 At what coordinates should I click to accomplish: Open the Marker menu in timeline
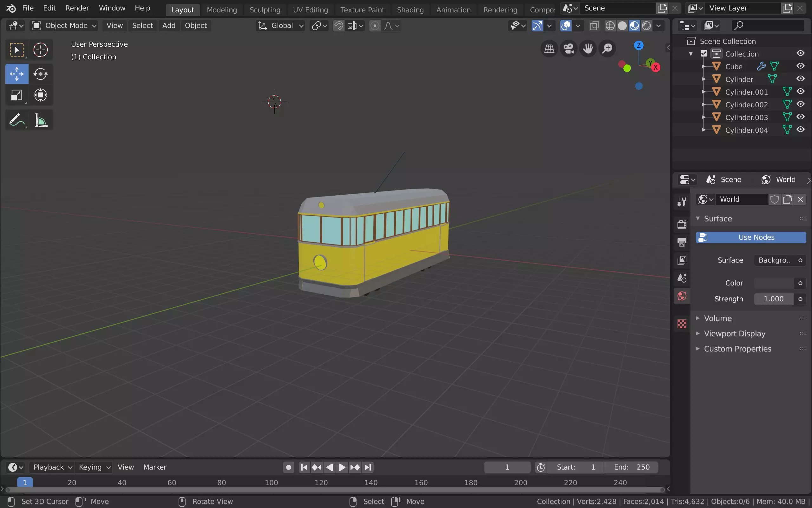(x=155, y=467)
